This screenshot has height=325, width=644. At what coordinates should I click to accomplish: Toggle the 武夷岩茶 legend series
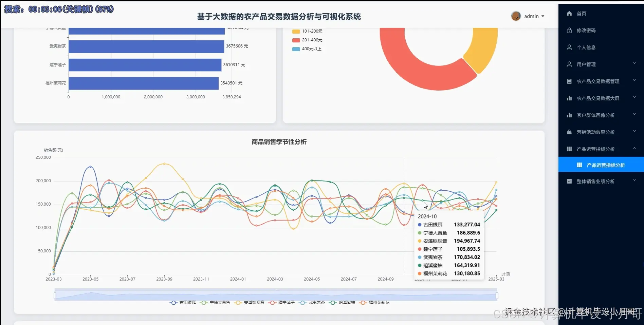click(x=312, y=303)
